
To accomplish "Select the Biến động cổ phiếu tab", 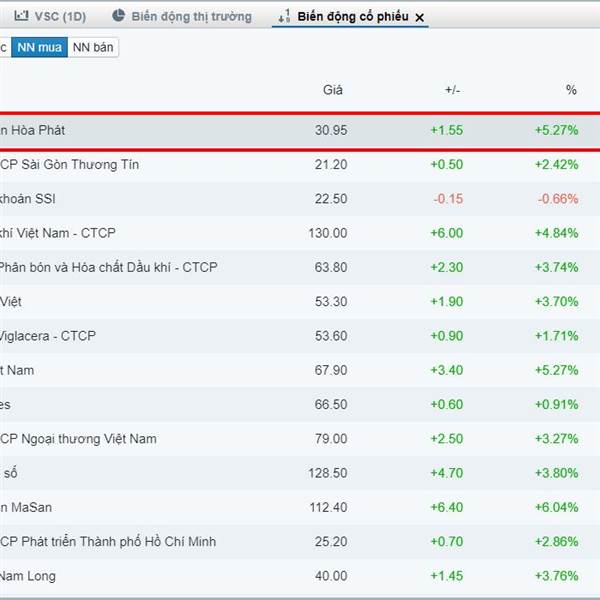I will pos(352,16).
